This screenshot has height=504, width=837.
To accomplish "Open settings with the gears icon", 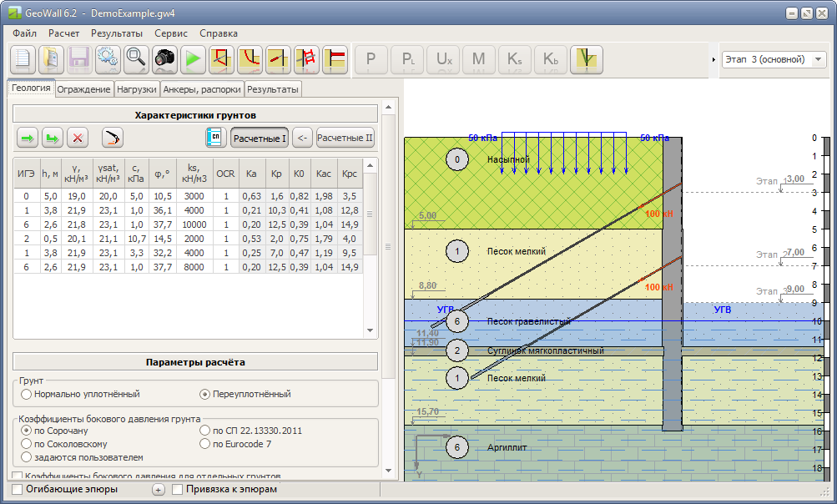I will (x=108, y=58).
